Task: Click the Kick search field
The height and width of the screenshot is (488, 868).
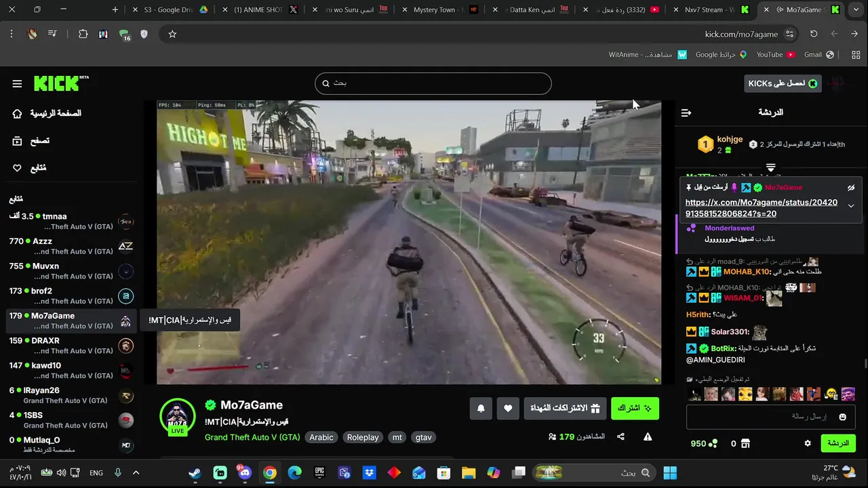Action: pos(433,83)
